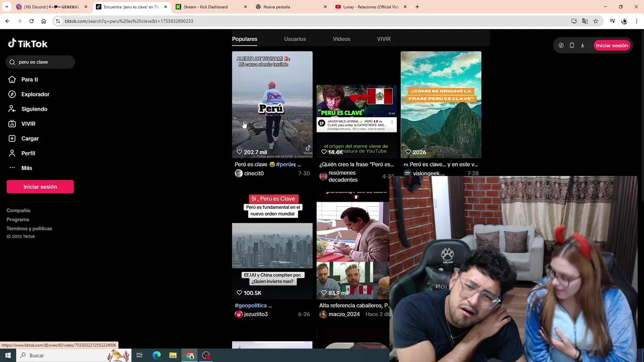Open a new browser tab with plus button
The width and height of the screenshot is (644, 362).
coord(417,7)
